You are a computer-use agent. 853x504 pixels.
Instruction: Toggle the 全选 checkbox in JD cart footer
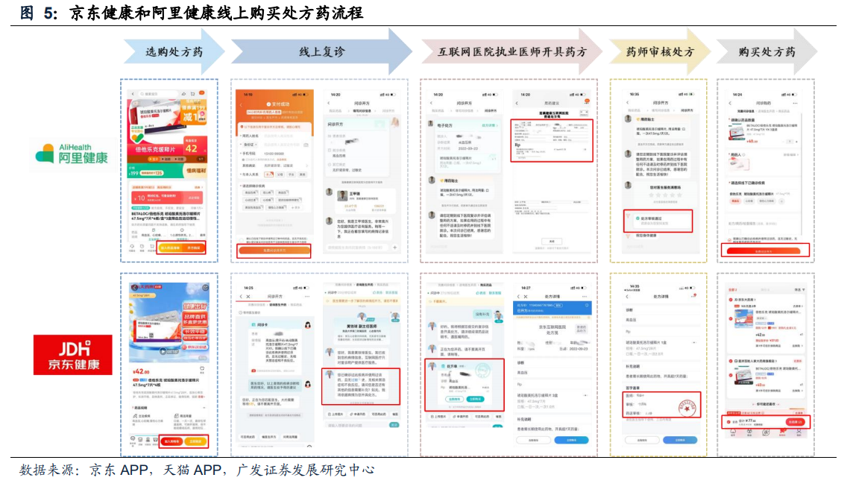point(729,421)
